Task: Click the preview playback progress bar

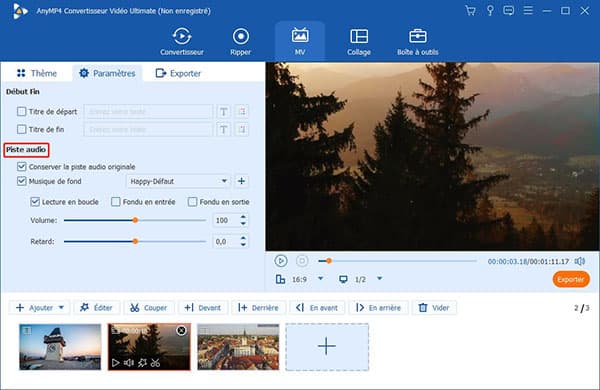Action: tap(398, 261)
